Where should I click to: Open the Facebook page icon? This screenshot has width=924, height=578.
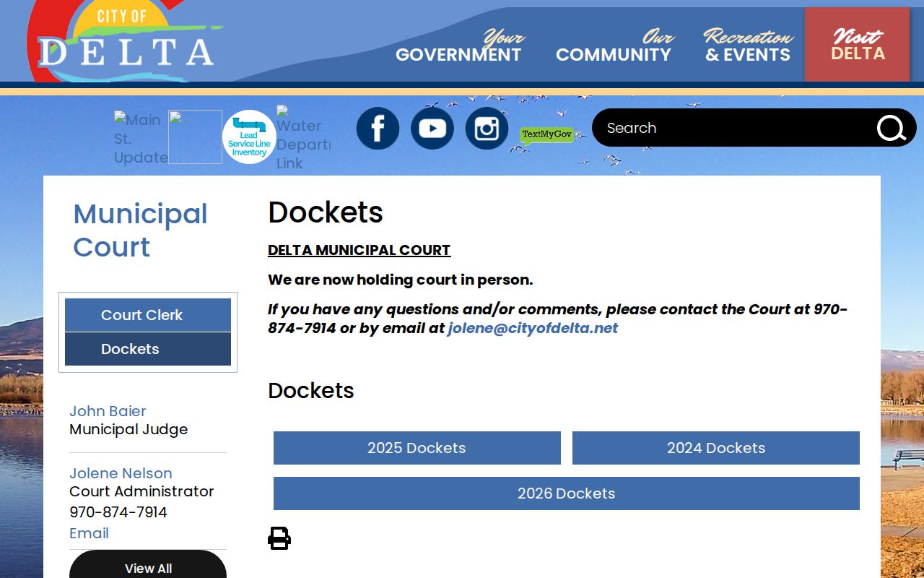pos(378,129)
